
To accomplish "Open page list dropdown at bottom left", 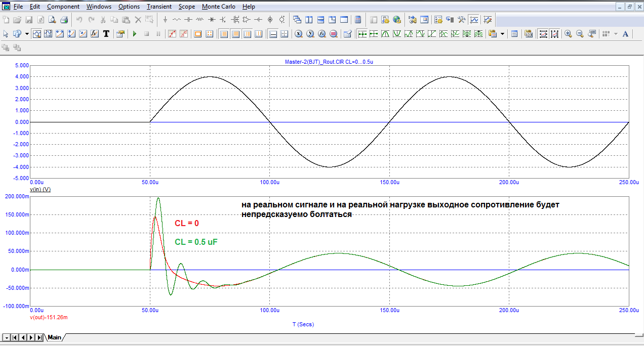I will pyautogui.click(x=6, y=337).
